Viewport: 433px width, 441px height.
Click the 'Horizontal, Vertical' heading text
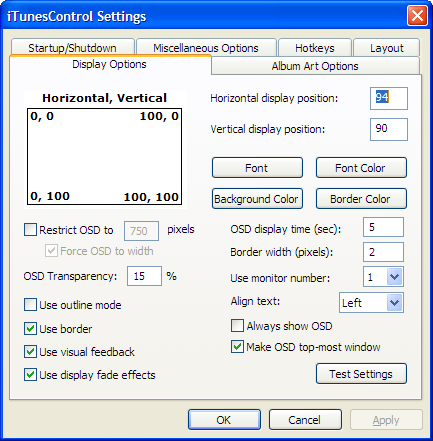(x=104, y=98)
